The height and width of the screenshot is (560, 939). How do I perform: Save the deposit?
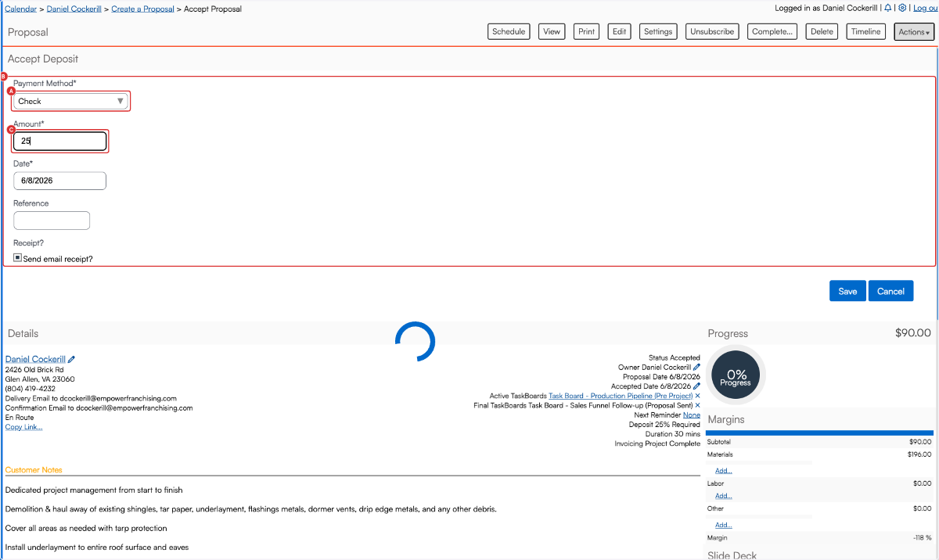pos(847,291)
